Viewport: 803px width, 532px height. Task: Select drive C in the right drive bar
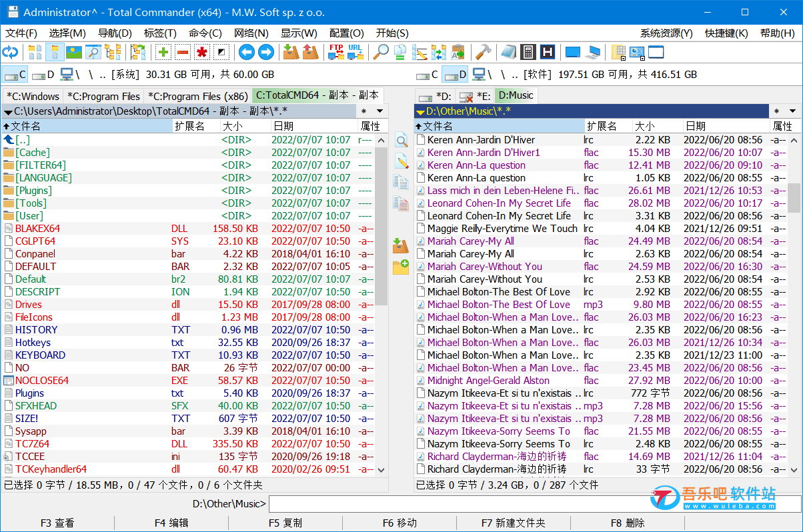[x=427, y=75]
